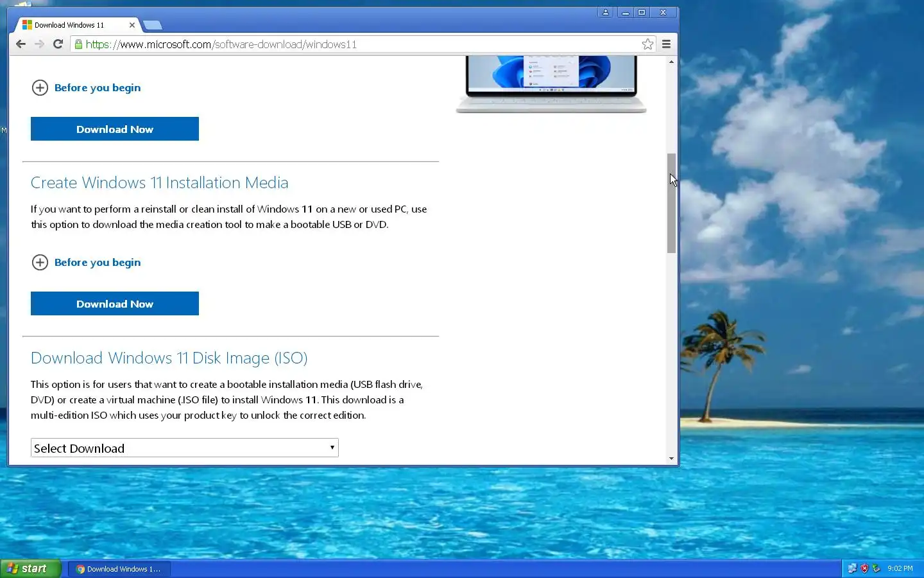Expand the first Before you begin section
The height and width of the screenshot is (578, 924).
click(87, 88)
